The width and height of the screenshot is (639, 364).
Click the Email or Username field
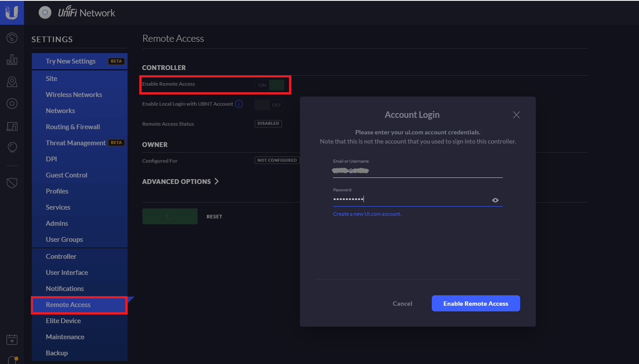[418, 171]
